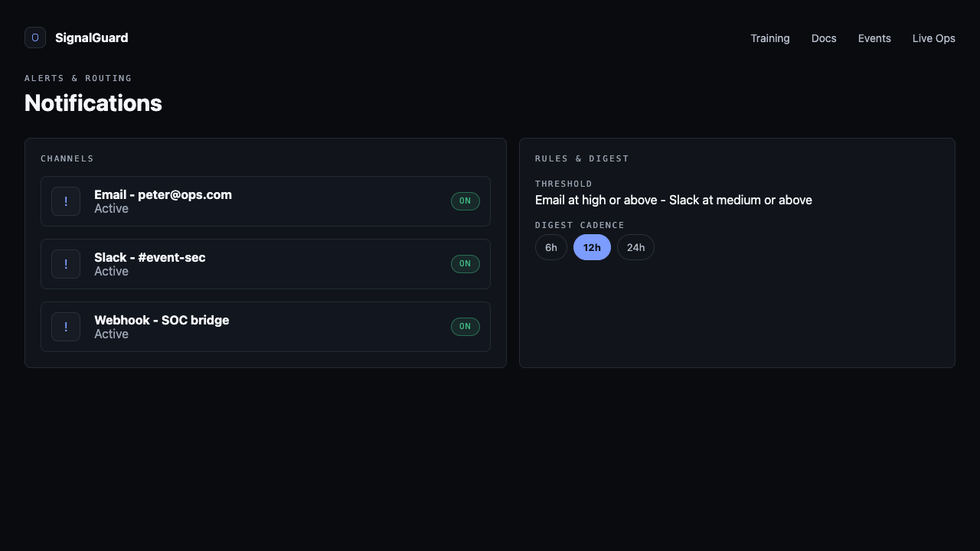The image size is (980, 551).
Task: Click the Webhook - SOC bridge title
Action: click(162, 320)
